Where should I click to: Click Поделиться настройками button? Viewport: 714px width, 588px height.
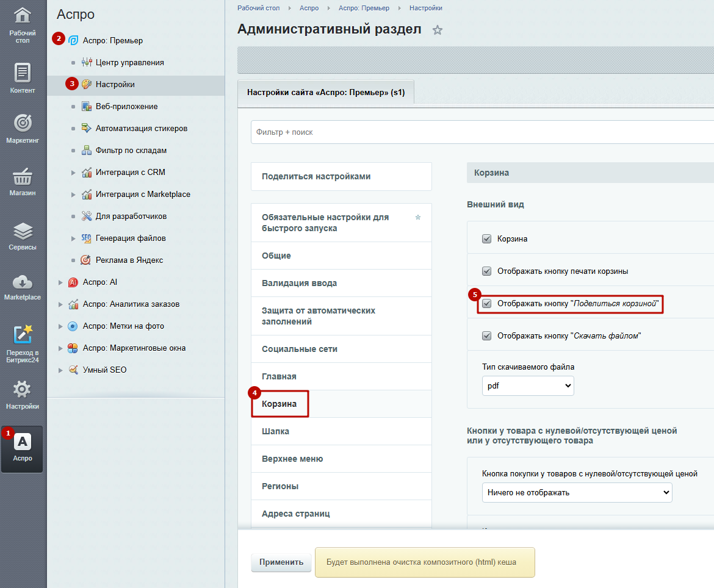(341, 176)
